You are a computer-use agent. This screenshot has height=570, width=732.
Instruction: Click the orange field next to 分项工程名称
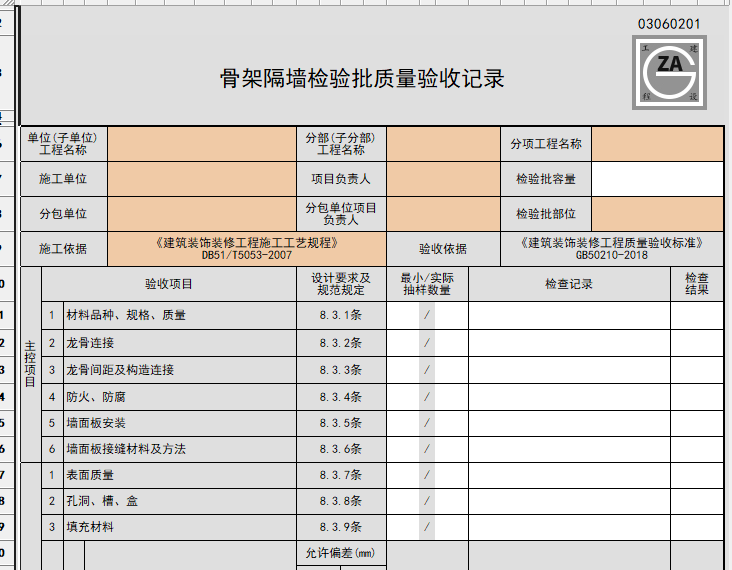point(657,144)
